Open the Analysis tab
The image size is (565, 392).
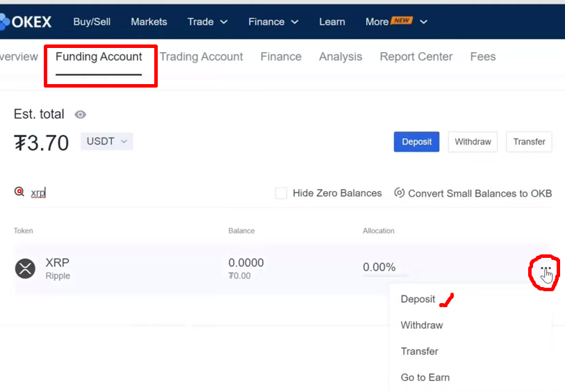341,57
